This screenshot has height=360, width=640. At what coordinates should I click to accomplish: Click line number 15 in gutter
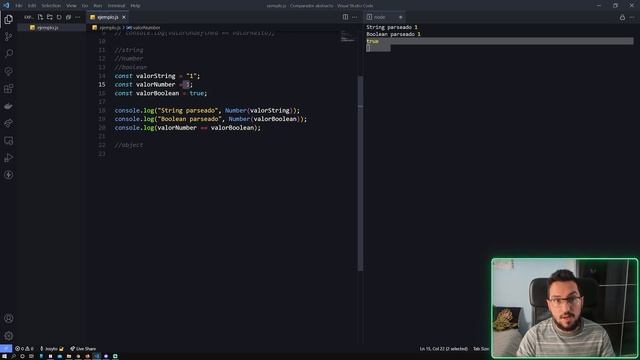click(x=102, y=84)
